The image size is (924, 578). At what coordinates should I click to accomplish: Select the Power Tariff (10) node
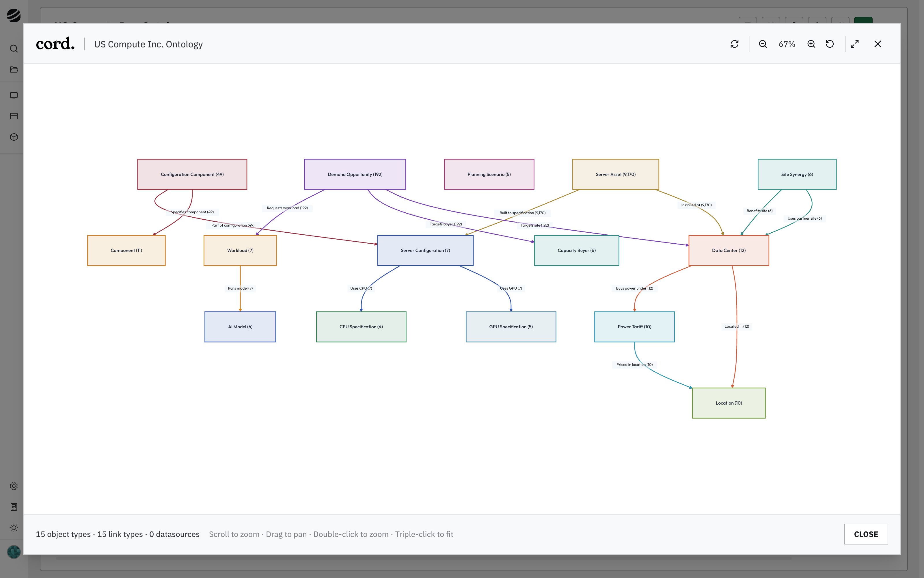click(635, 327)
